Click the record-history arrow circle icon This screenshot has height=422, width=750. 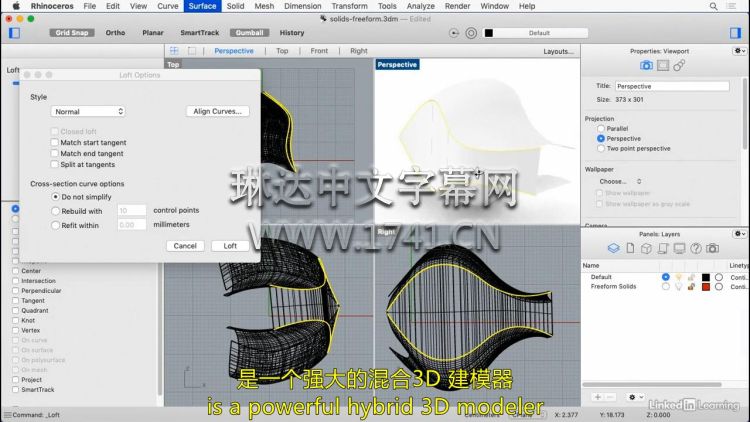click(454, 33)
